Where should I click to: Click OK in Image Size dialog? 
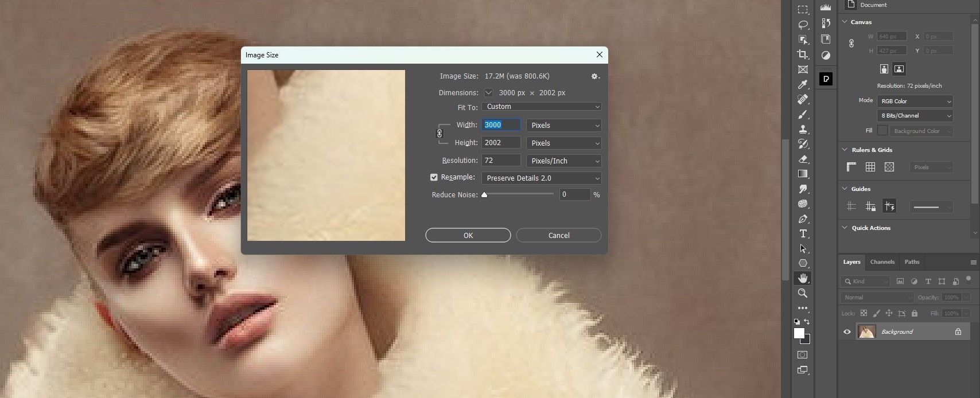[468, 235]
